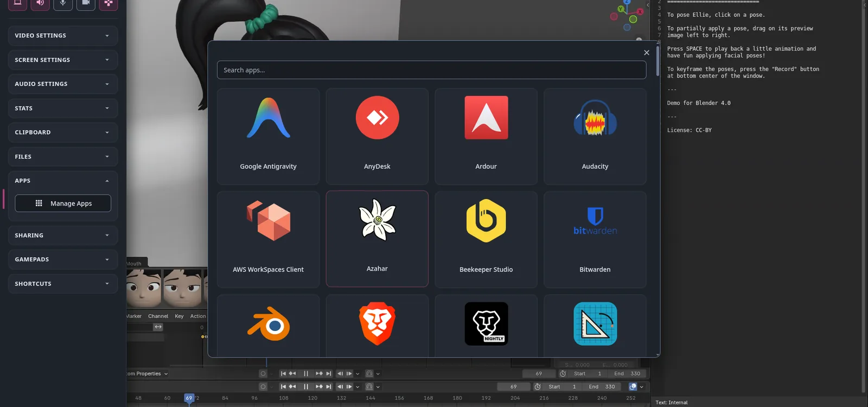Select the drafting triangle ruler app icon
868x407 pixels.
coord(595,324)
